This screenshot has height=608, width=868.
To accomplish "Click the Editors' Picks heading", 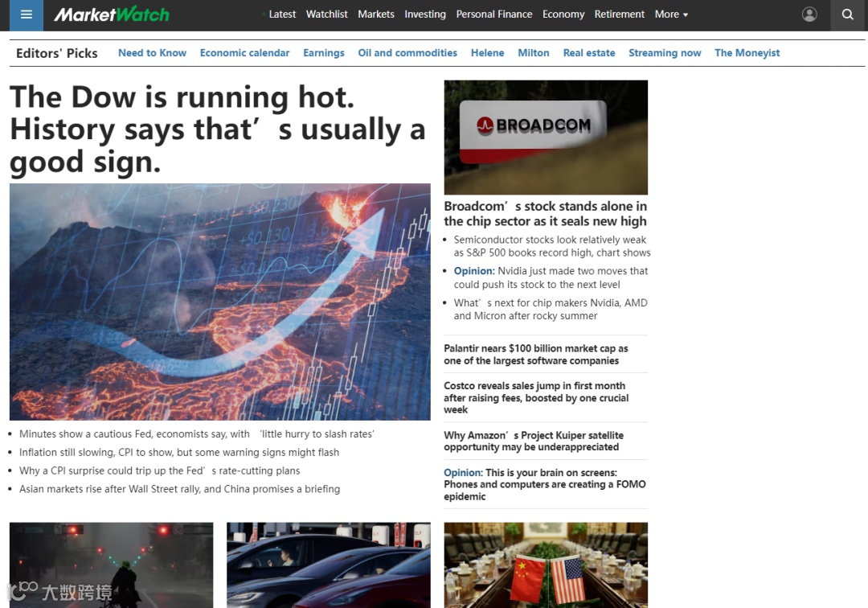I will [x=57, y=53].
